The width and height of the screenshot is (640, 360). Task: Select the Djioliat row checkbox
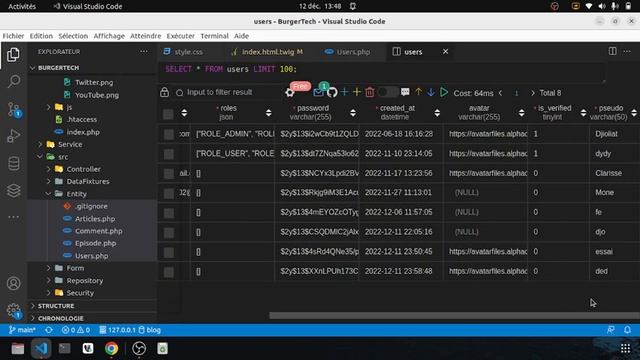pyautogui.click(x=169, y=134)
